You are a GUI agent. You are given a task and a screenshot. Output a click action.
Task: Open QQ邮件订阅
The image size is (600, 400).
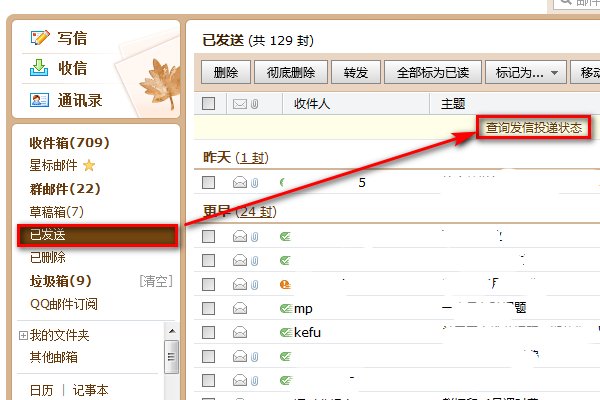coord(64,304)
